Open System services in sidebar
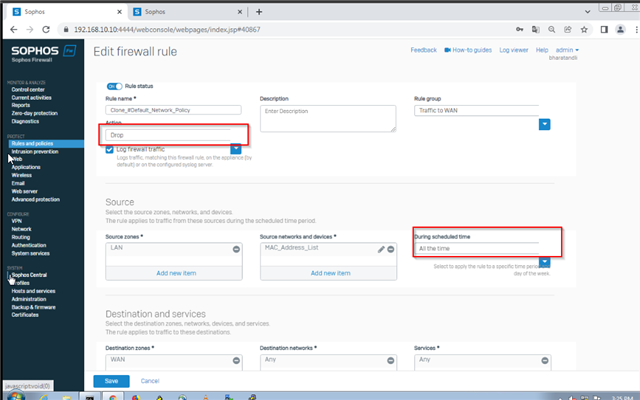This screenshot has height=400, width=640. pos(30,253)
